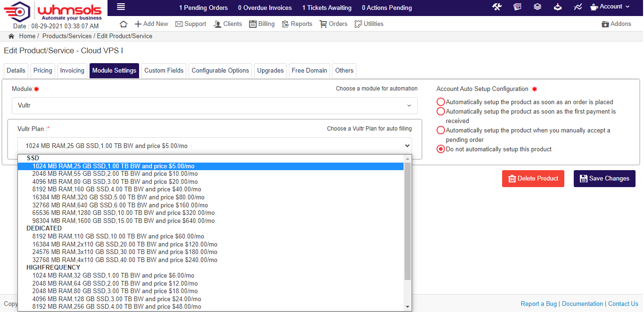Click the folder-plus Addons icon
This screenshot has height=312, width=644.
point(605,24)
